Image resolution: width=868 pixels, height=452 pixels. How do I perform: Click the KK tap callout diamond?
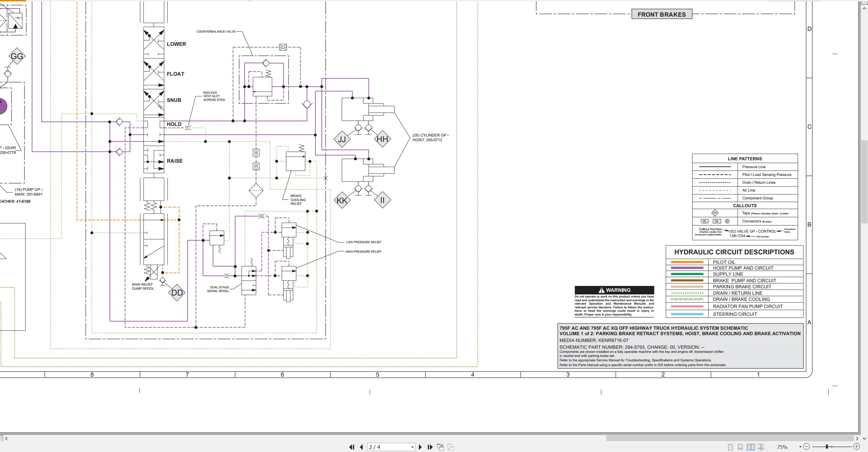pyautogui.click(x=342, y=200)
